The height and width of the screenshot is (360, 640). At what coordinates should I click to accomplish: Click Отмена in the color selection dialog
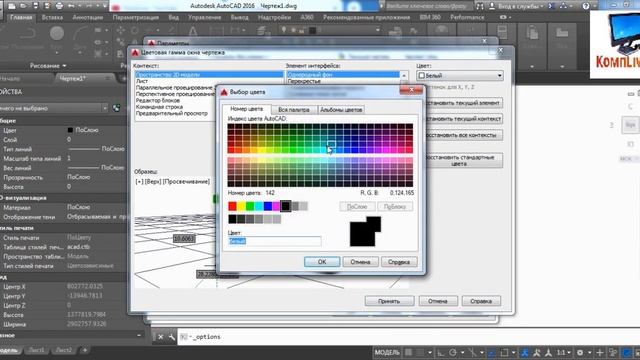360,262
